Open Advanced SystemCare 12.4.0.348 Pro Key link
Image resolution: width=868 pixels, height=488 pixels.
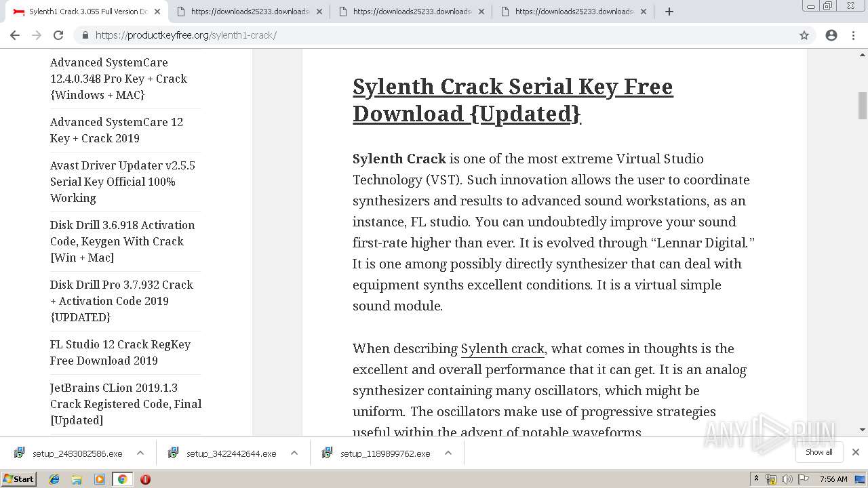pyautogui.click(x=119, y=79)
